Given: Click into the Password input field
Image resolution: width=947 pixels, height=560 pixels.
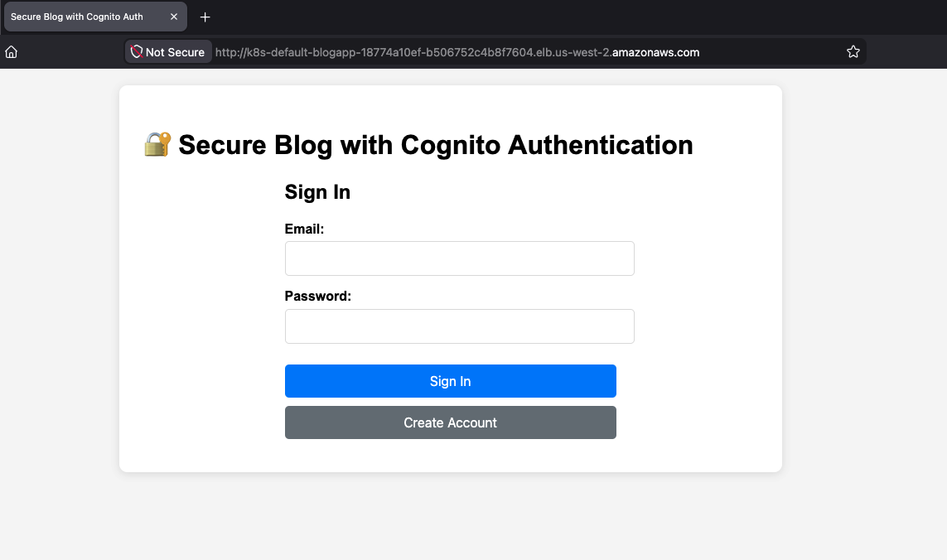Looking at the screenshot, I should (460, 326).
